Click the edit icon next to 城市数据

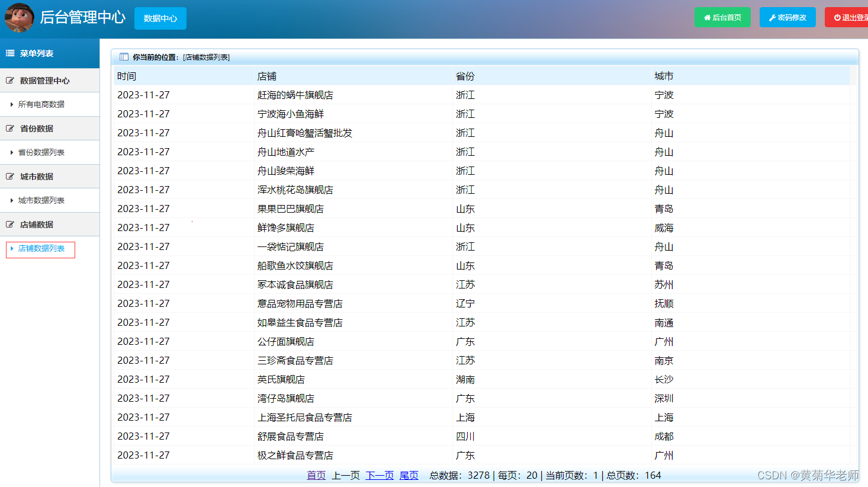pyautogui.click(x=10, y=176)
